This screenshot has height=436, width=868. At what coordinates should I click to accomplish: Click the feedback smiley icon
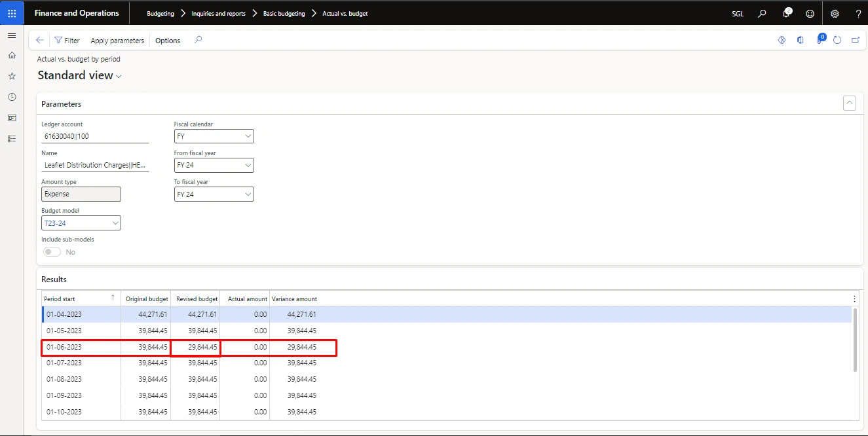pos(810,13)
